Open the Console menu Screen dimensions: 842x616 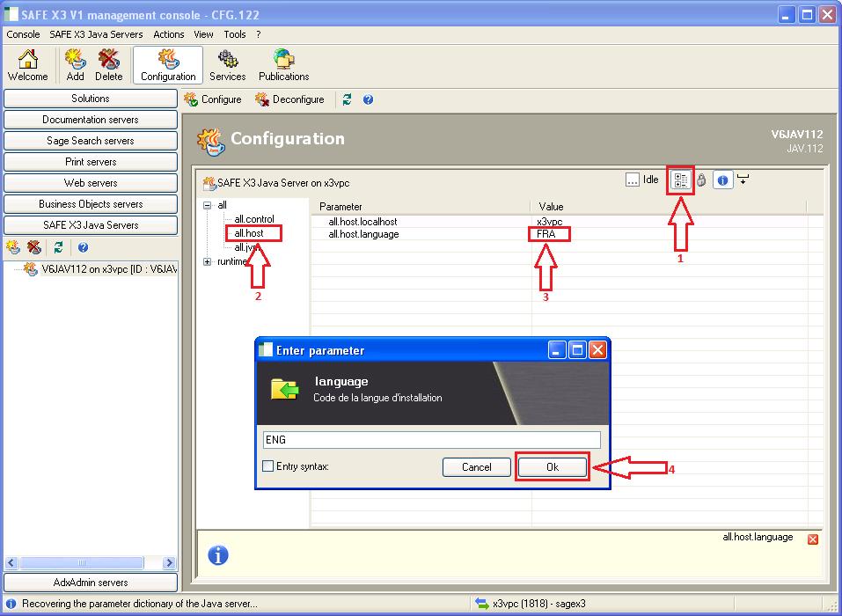[x=23, y=34]
